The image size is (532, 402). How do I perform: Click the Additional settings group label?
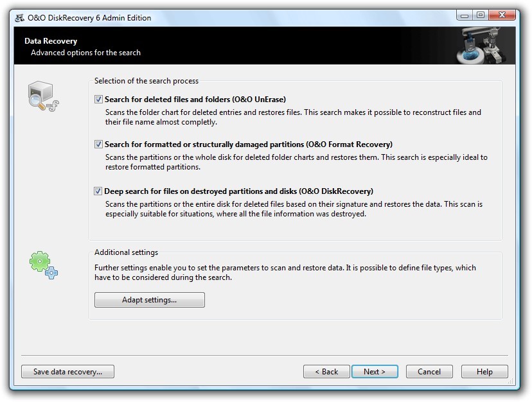(126, 252)
